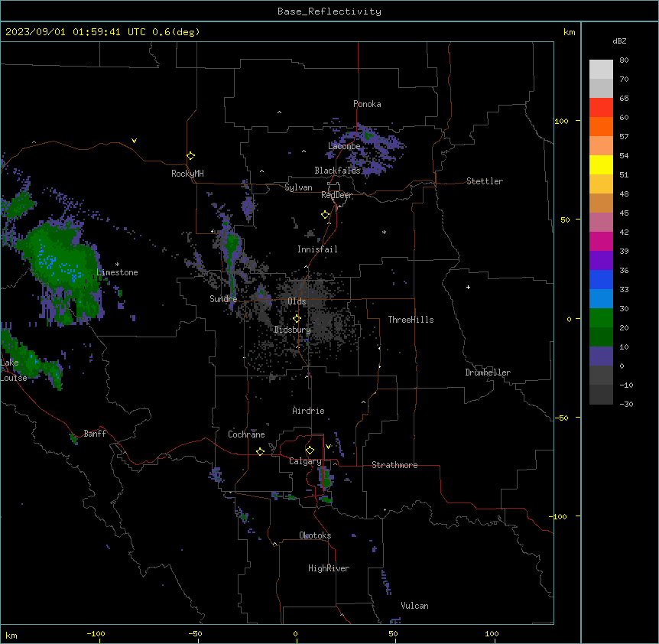The image size is (659, 644).
Task: Pick the orange 57-60 dBZ legend swatch
Action: [601, 126]
